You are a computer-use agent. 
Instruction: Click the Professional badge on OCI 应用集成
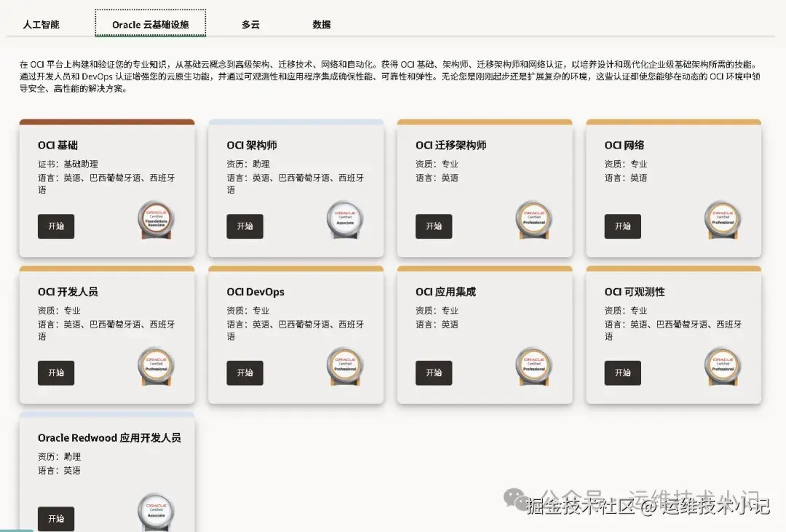534,366
